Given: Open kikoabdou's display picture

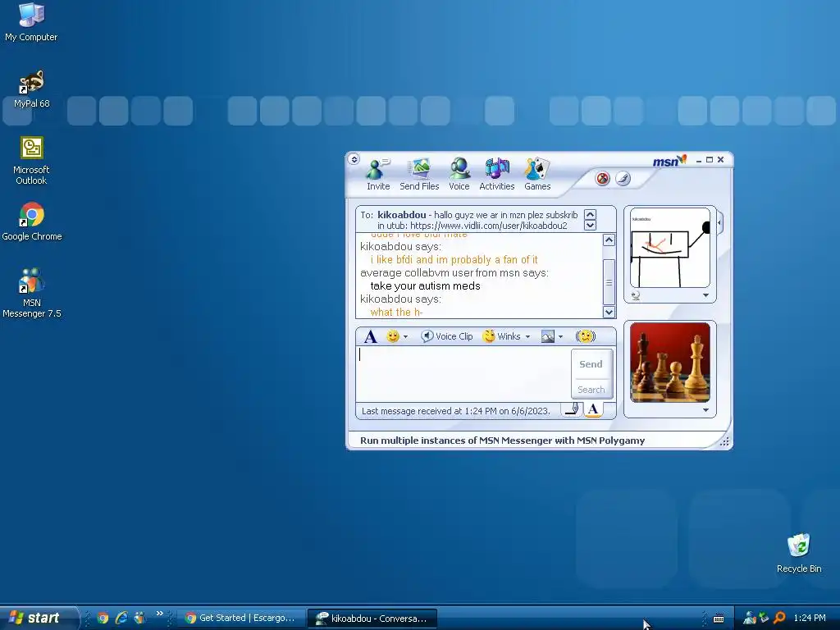Looking at the screenshot, I should [x=670, y=248].
